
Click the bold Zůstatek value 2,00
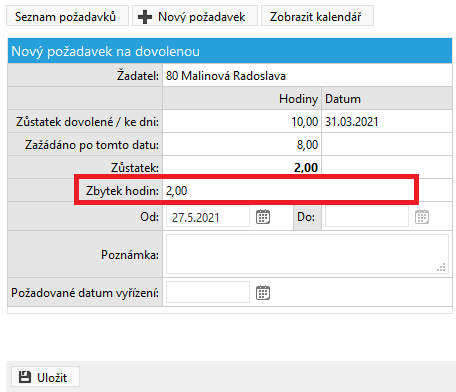pyautogui.click(x=306, y=167)
